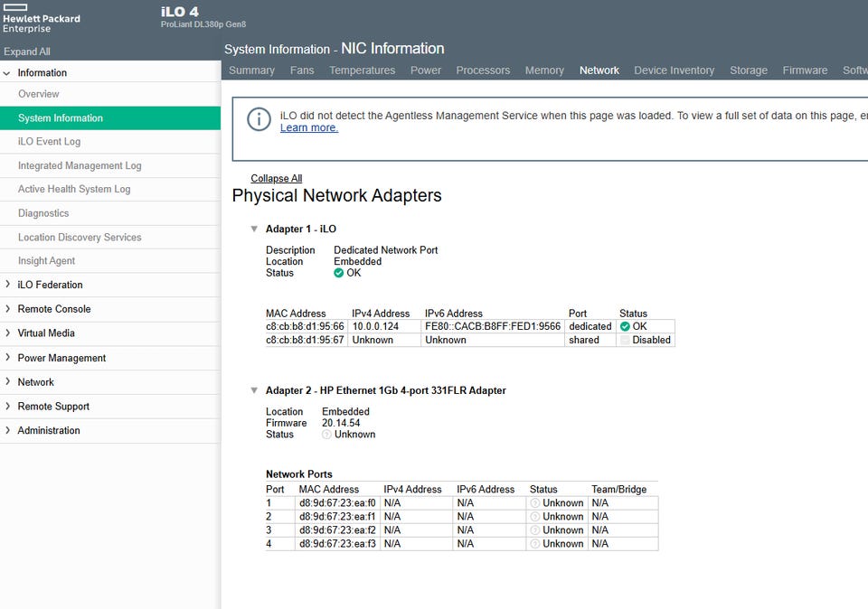Click the green OK status icon under Adapter 1 Status
This screenshot has width=868, height=609.
tap(339, 273)
